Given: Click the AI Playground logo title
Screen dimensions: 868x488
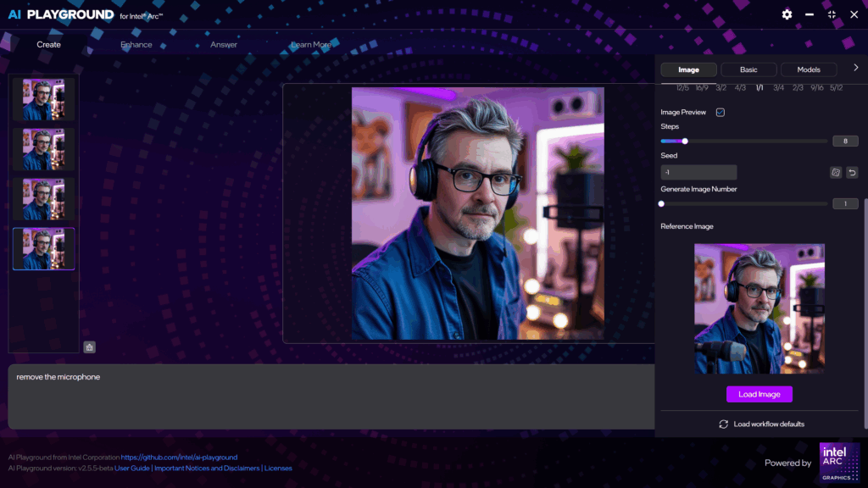Looking at the screenshot, I should point(60,14).
